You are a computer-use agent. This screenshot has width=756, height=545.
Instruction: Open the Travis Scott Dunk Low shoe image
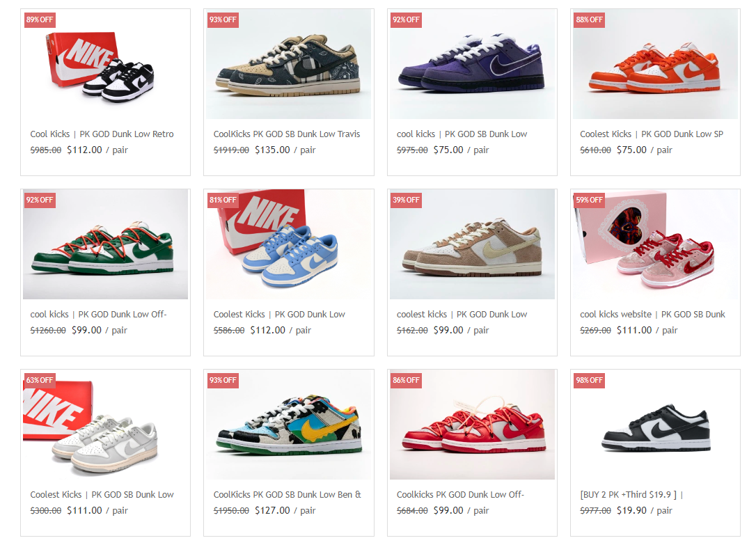(x=288, y=64)
